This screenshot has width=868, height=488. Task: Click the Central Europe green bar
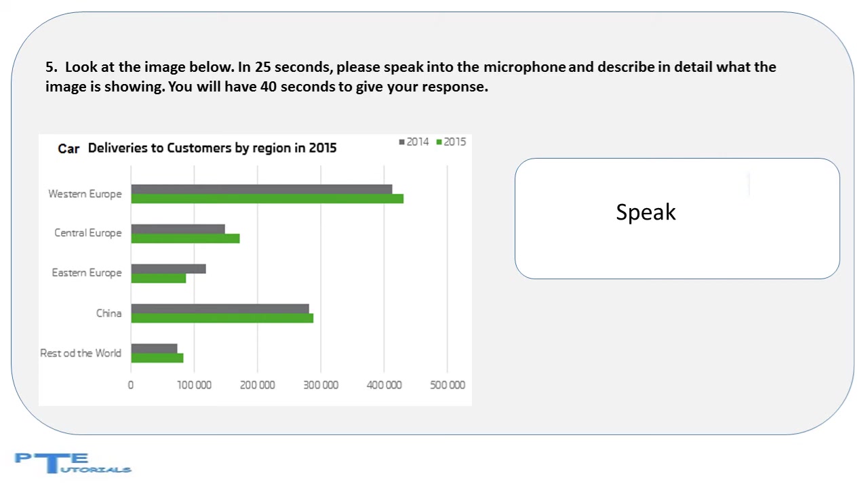[185, 239]
